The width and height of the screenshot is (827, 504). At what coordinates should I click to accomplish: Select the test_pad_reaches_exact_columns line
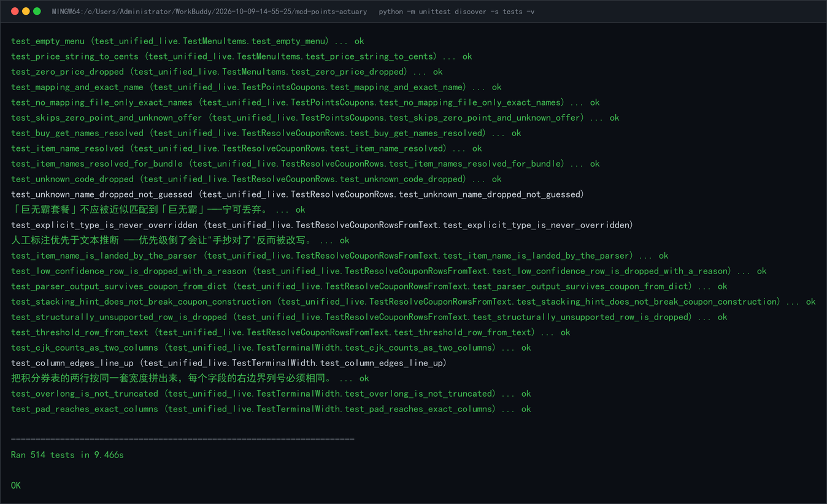[x=271, y=409]
